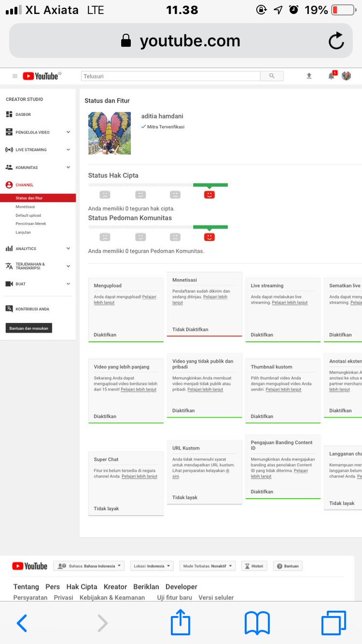The image size is (362, 644).
Task: Tap the Safari bookmarks book icon
Action: pyautogui.click(x=257, y=624)
